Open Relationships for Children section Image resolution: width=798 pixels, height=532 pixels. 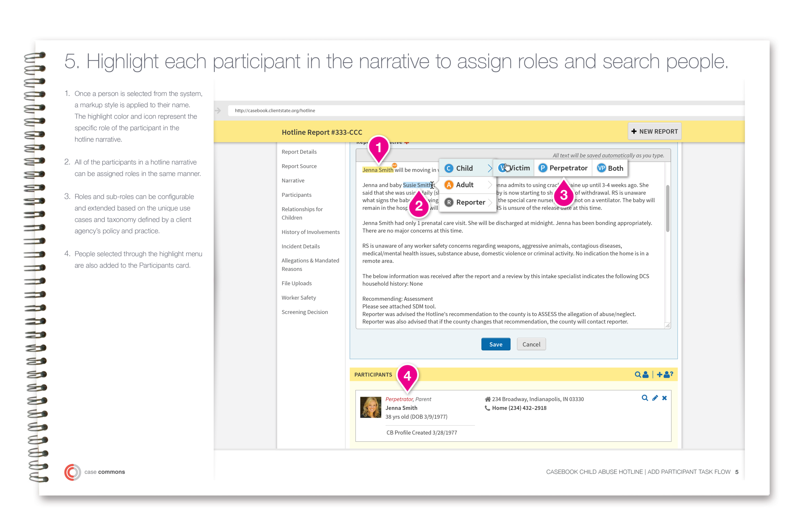[x=302, y=213]
